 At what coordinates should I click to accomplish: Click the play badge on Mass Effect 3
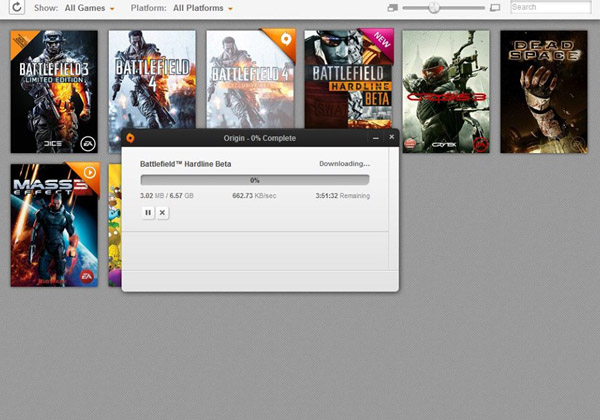[90, 173]
